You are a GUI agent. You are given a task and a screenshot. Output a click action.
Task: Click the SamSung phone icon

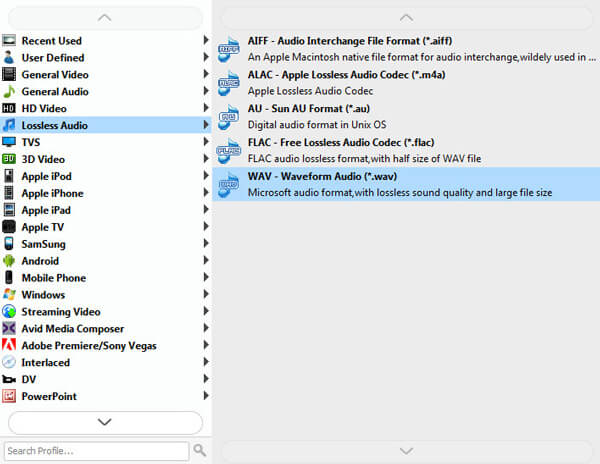point(9,244)
